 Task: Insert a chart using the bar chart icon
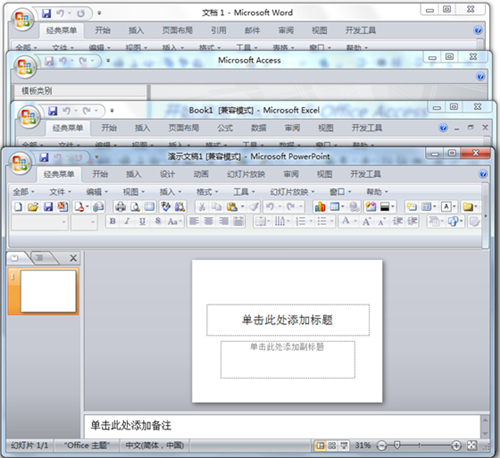coord(320,207)
